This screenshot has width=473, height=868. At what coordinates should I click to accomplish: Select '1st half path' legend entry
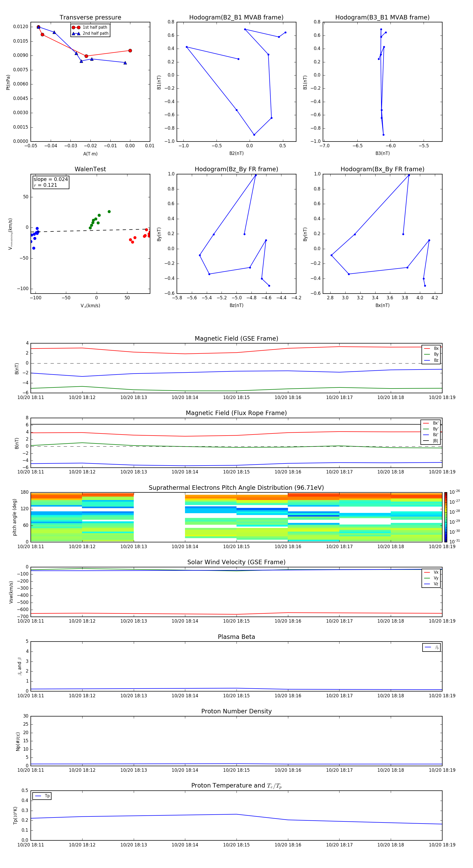(90, 27)
